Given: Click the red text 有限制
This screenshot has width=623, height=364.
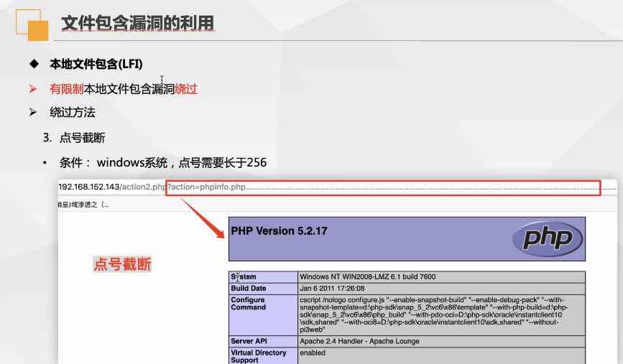Looking at the screenshot, I should (66, 89).
